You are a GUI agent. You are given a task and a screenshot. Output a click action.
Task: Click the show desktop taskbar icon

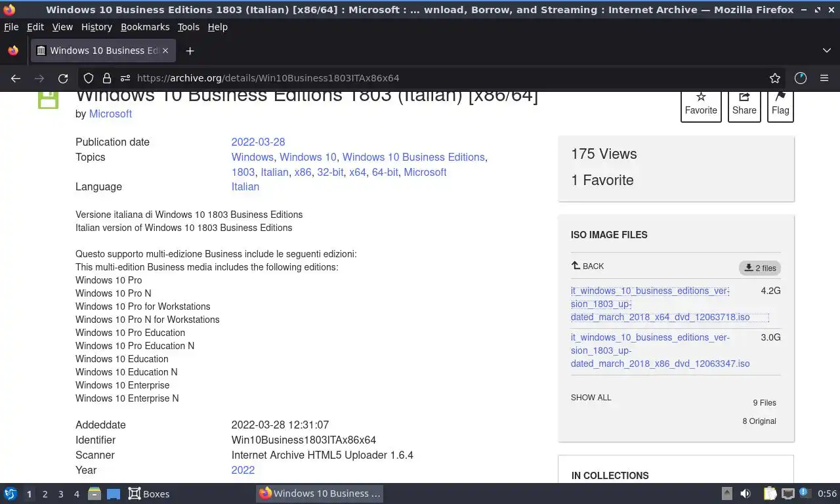click(x=114, y=493)
